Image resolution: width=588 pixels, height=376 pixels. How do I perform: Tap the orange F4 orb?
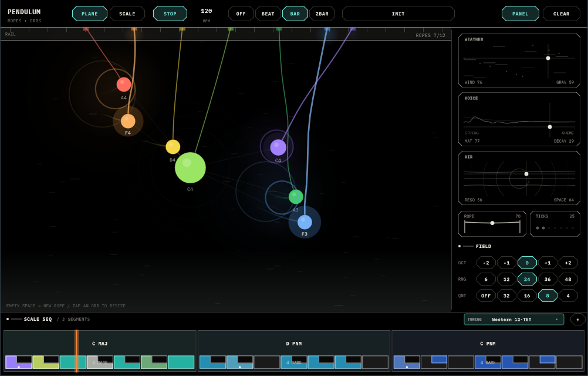click(x=128, y=121)
